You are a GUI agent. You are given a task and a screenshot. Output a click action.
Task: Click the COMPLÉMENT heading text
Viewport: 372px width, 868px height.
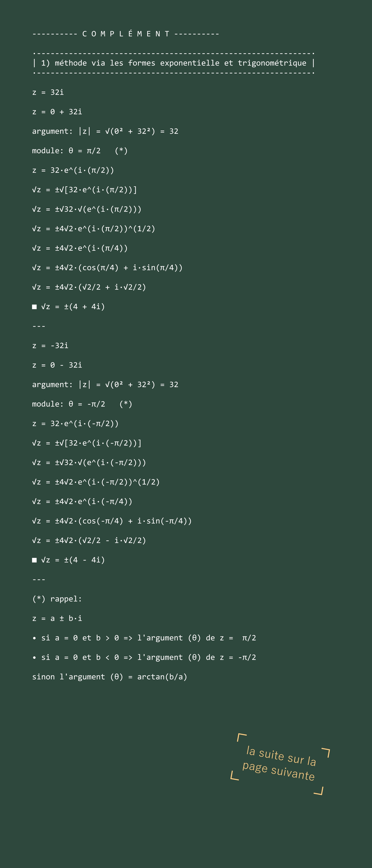click(x=126, y=34)
